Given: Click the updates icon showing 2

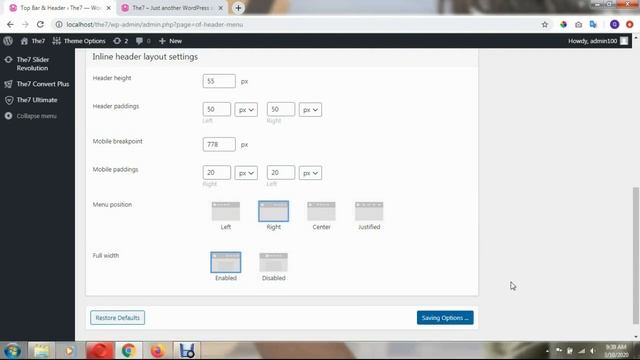Looking at the screenshot, I should (x=120, y=41).
